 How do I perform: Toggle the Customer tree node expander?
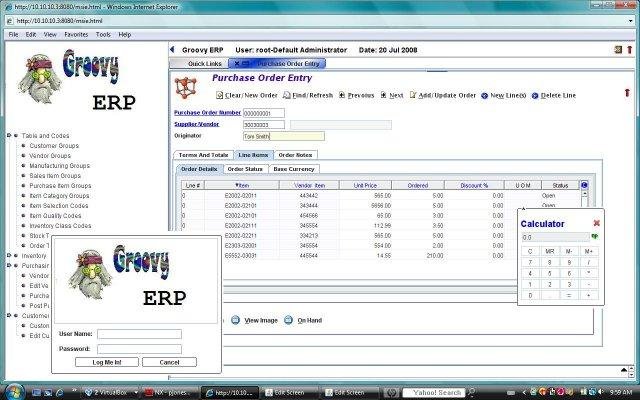tap(9, 315)
